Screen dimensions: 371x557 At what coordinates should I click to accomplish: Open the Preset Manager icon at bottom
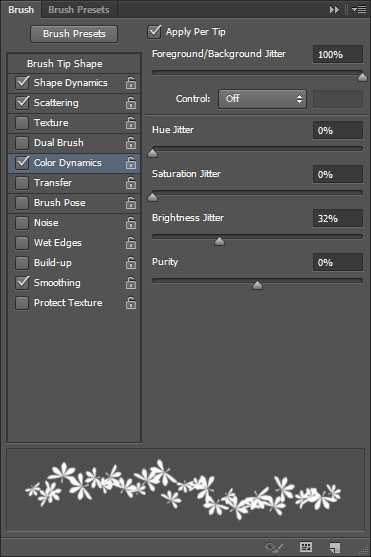(306, 547)
